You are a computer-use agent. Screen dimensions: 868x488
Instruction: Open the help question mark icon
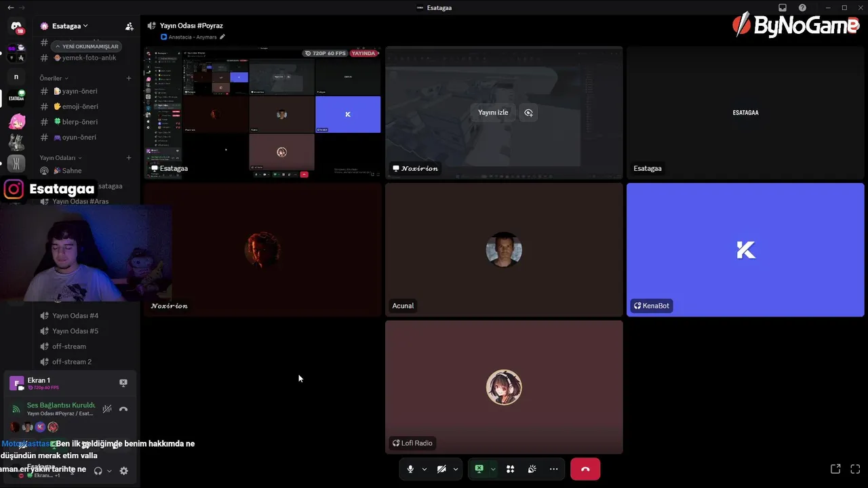[x=803, y=7]
